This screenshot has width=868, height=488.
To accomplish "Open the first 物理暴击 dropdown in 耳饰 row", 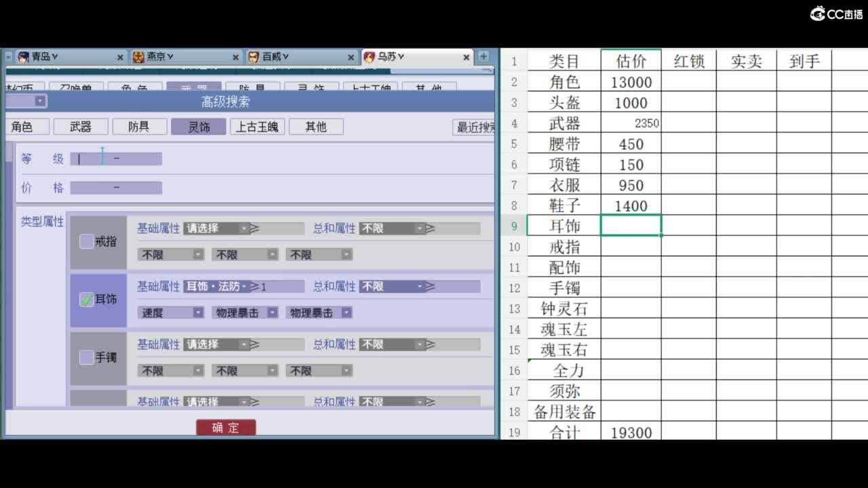I will coord(245,312).
